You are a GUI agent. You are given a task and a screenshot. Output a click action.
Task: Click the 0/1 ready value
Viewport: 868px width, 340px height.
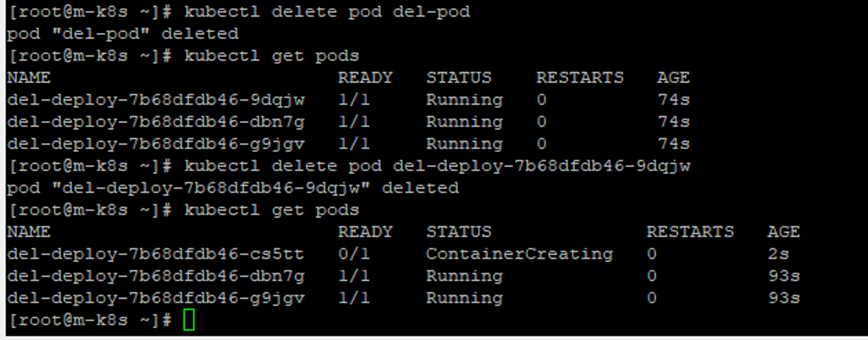click(x=354, y=254)
